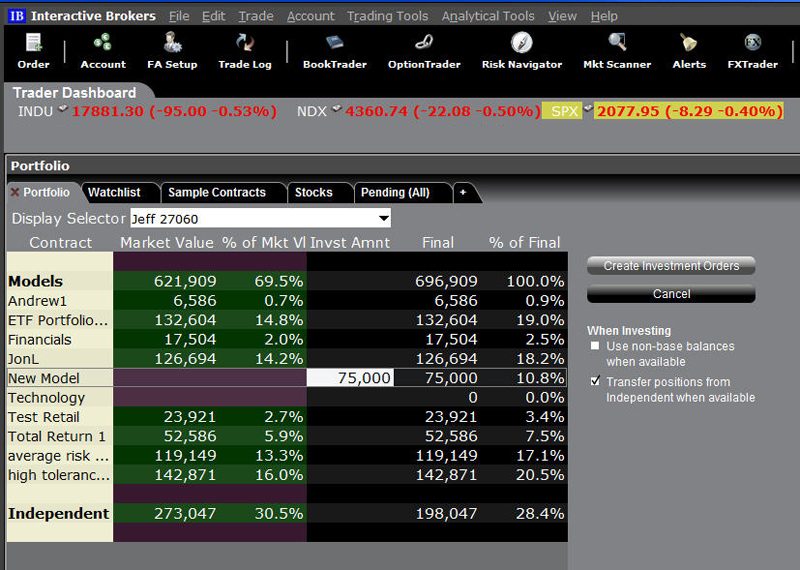Open the Analytical Tools menu
This screenshot has height=570, width=800.
[488, 16]
